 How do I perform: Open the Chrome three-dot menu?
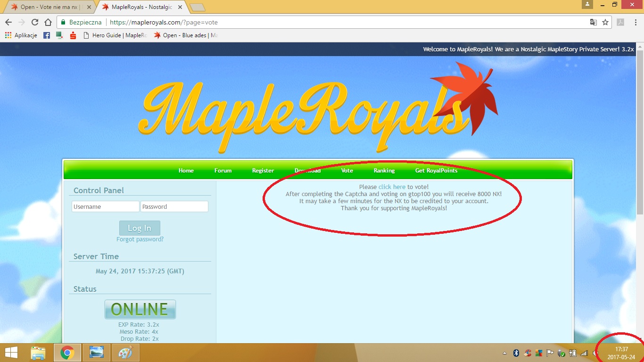click(635, 22)
